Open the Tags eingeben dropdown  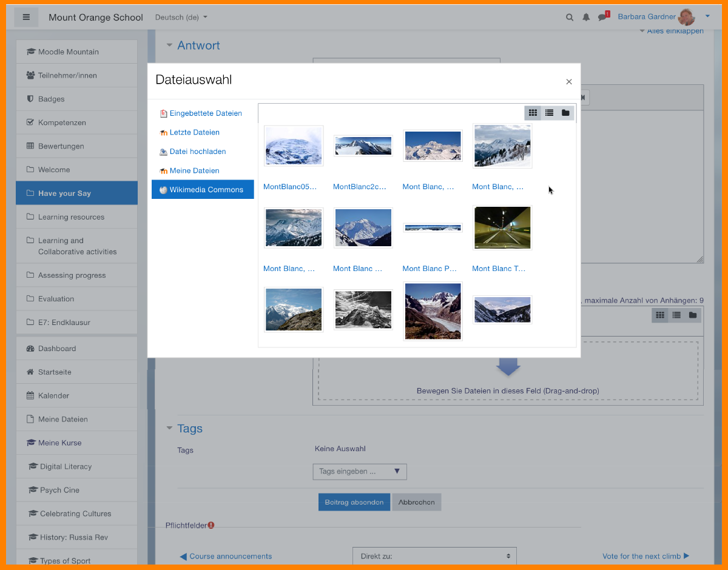pyautogui.click(x=360, y=471)
